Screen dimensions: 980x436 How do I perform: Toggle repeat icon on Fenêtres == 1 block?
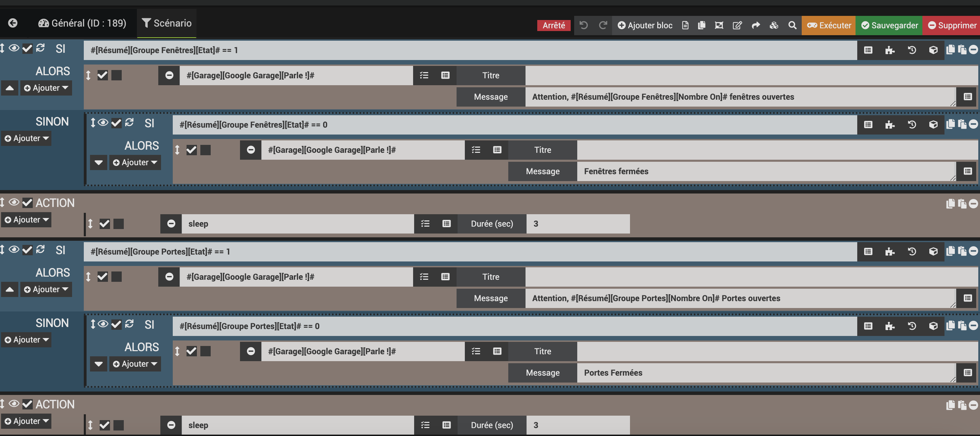40,48
